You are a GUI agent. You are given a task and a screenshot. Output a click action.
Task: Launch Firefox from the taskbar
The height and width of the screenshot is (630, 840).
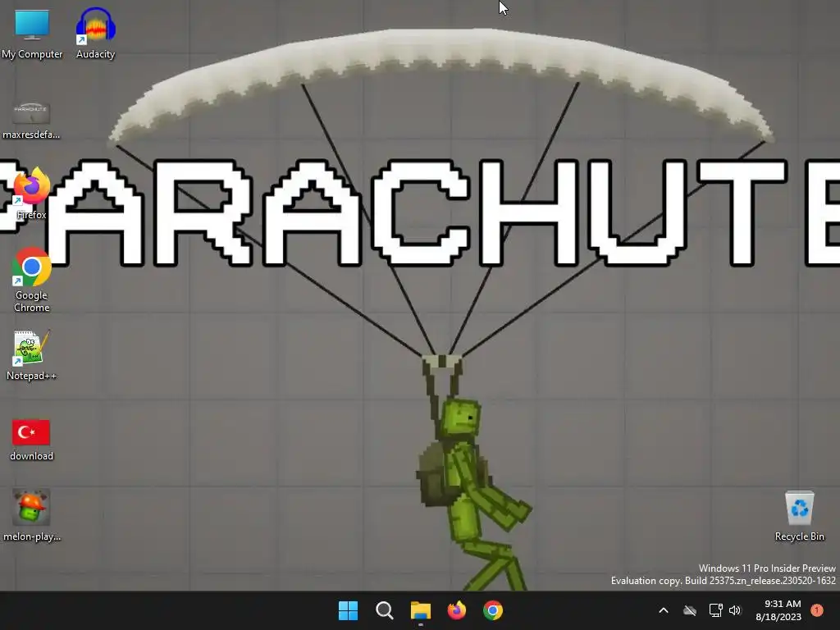tap(456, 610)
